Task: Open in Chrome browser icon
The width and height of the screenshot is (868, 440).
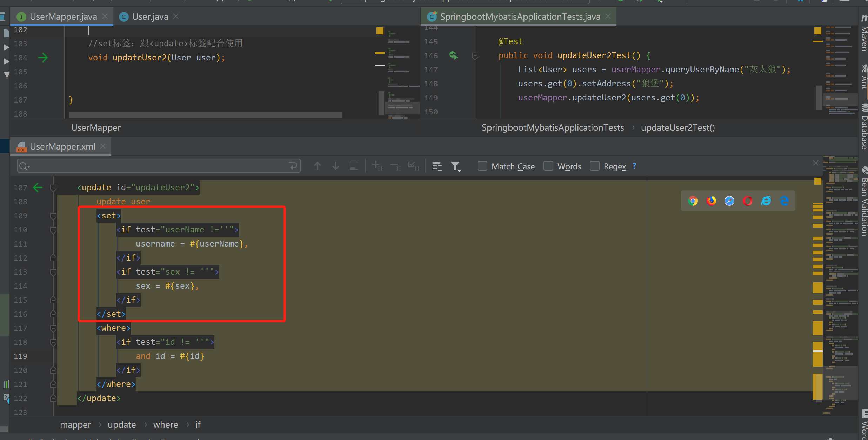Action: (x=693, y=201)
